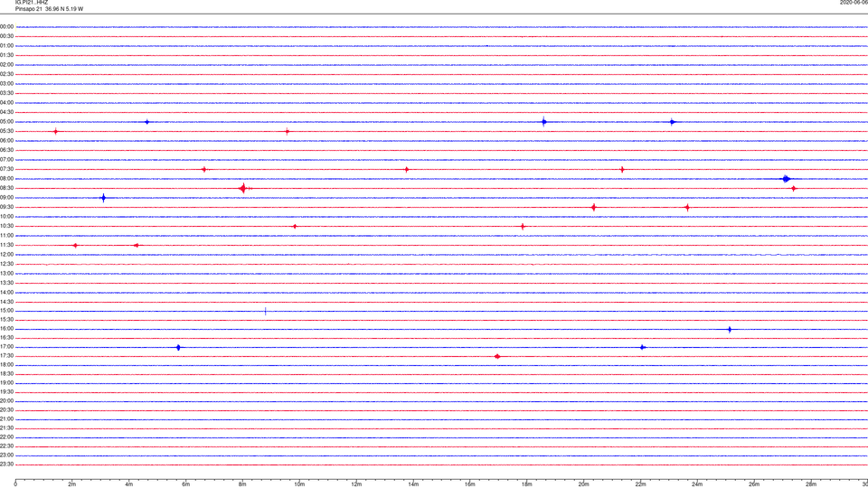Viewport: 868px width, 488px height.
Task: Click the 09:30 trace spike near 23.6 minutes
Action: click(687, 208)
